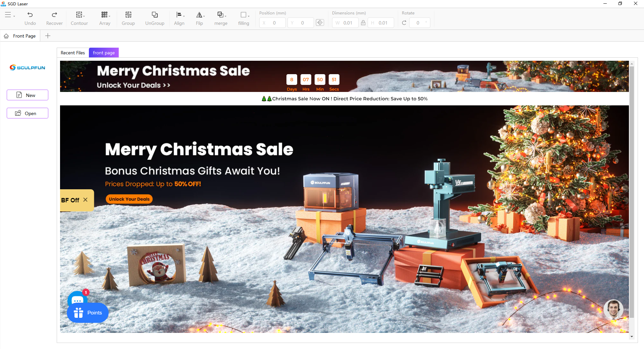
Task: Click the UnGroup toolbar icon
Action: pos(155,15)
